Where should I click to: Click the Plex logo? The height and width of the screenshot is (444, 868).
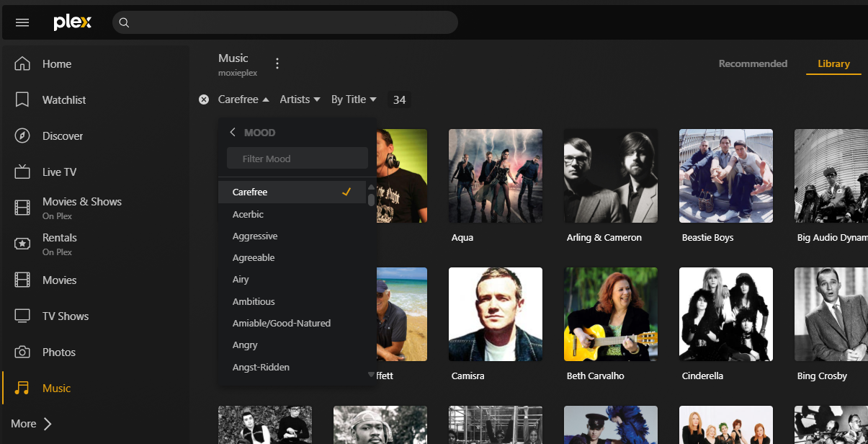point(73,22)
